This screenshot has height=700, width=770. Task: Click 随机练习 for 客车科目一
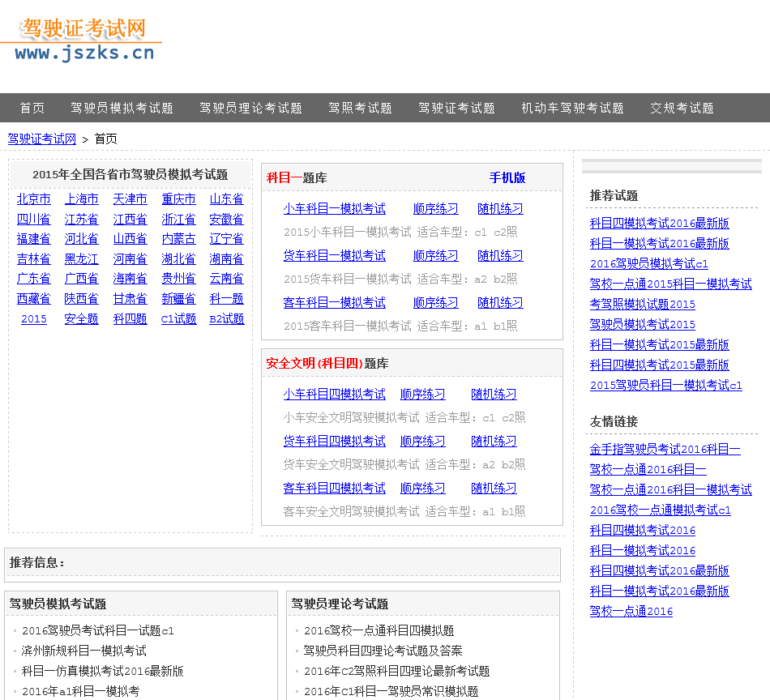(x=500, y=302)
